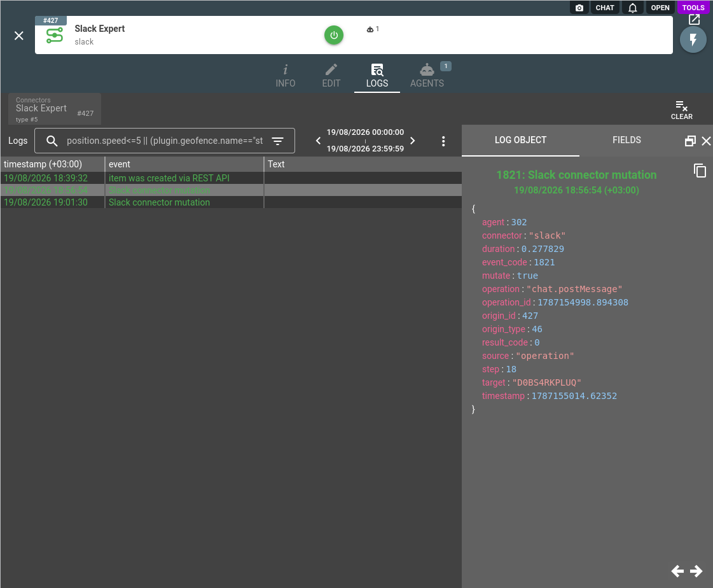Open the log filter options icon

point(277,141)
